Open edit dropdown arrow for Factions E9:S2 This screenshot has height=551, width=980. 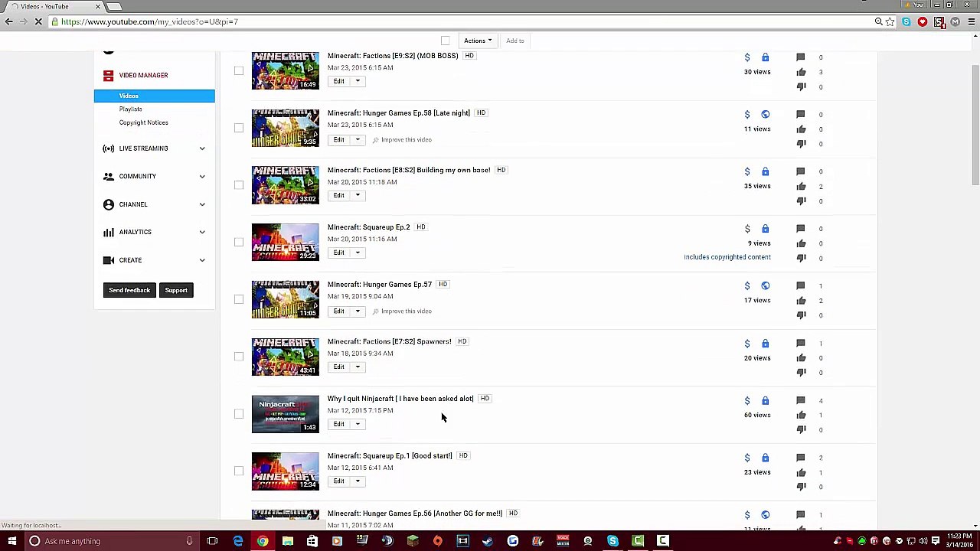(x=358, y=81)
